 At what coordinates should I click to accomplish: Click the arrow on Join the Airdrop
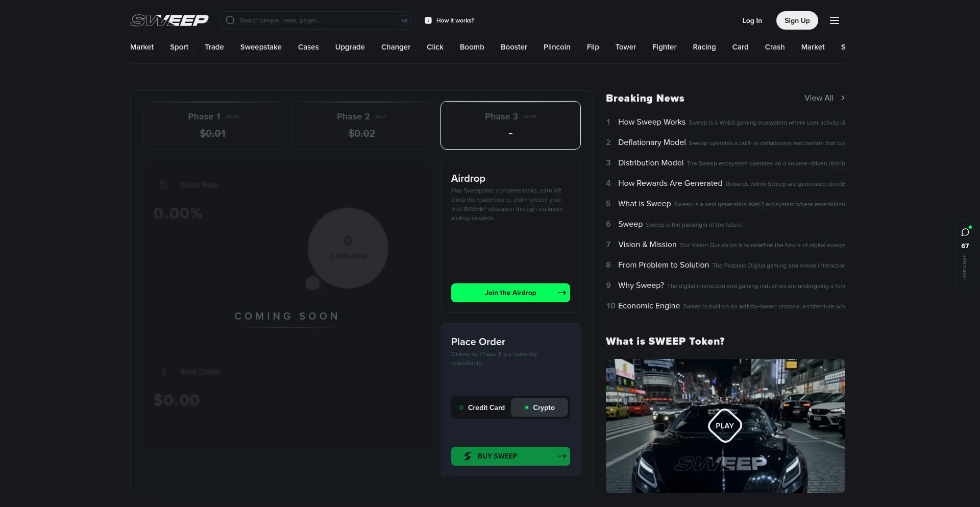[561, 293]
